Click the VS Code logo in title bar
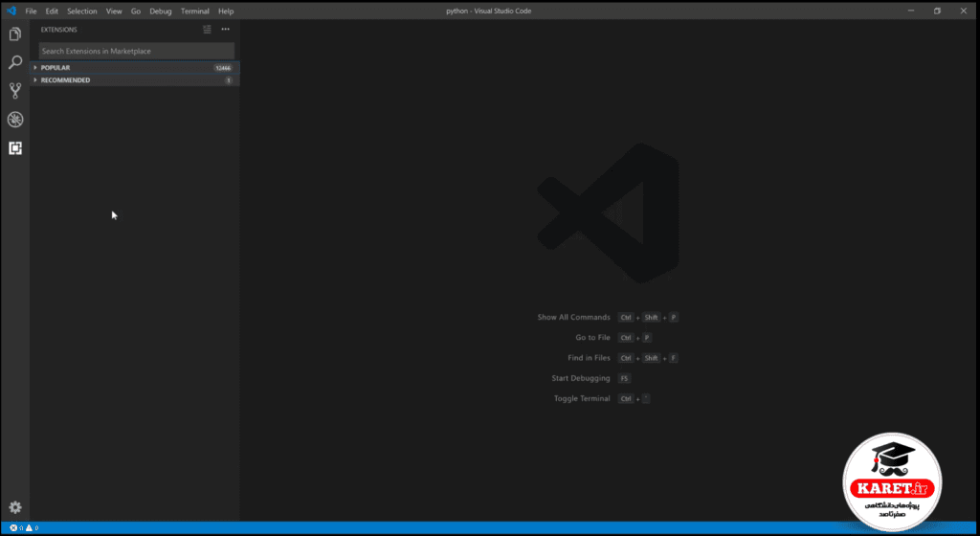980x536 pixels. pos(11,11)
